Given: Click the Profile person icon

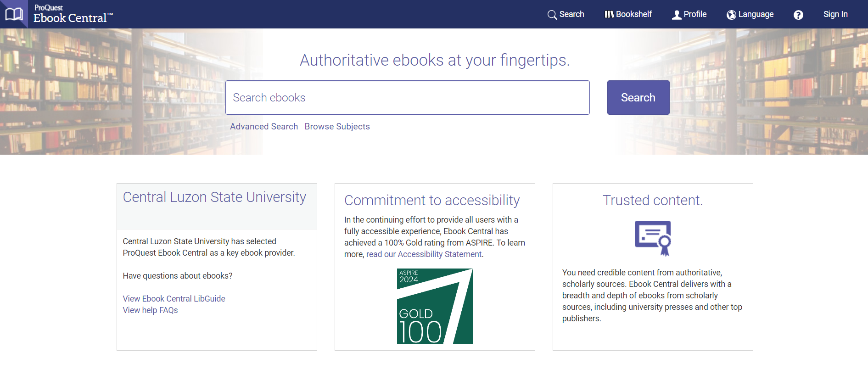Looking at the screenshot, I should pyautogui.click(x=677, y=15).
